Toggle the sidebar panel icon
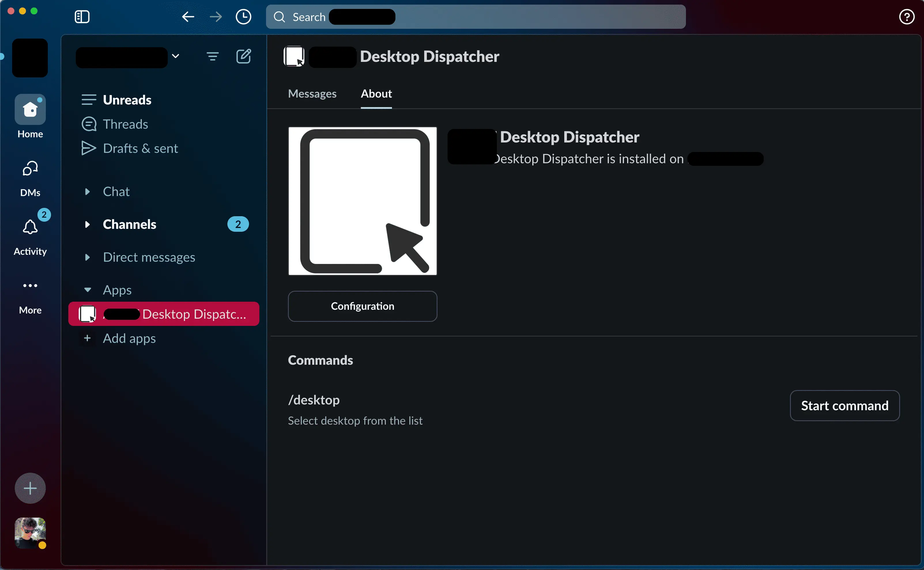The height and width of the screenshot is (570, 924). tap(82, 17)
